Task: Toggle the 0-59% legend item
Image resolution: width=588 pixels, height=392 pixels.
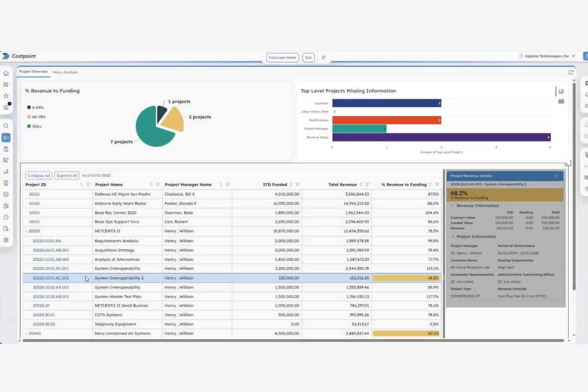Action: click(x=36, y=107)
